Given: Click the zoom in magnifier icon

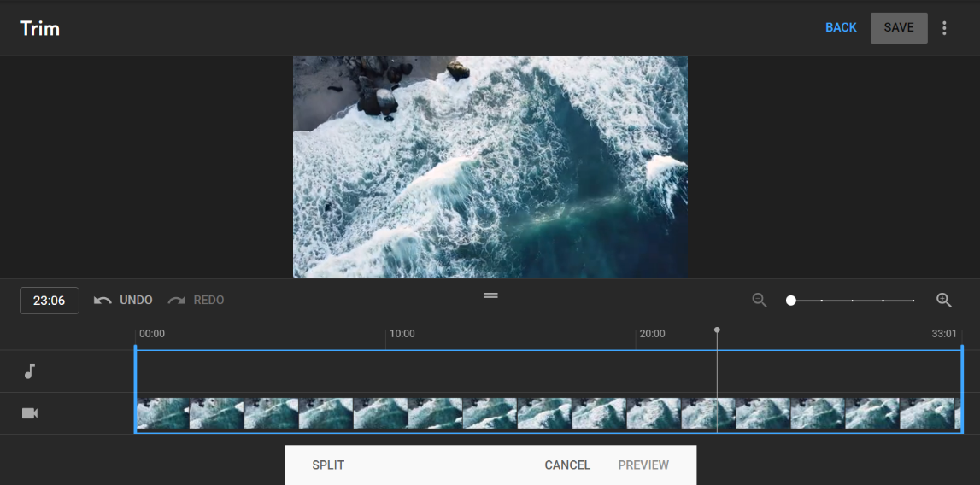Looking at the screenshot, I should coord(944,300).
